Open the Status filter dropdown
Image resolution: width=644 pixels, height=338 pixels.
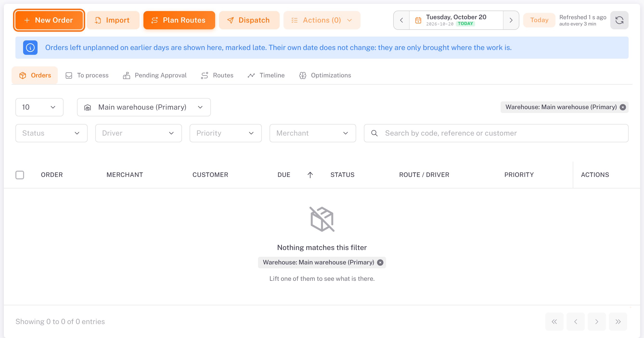pos(51,133)
